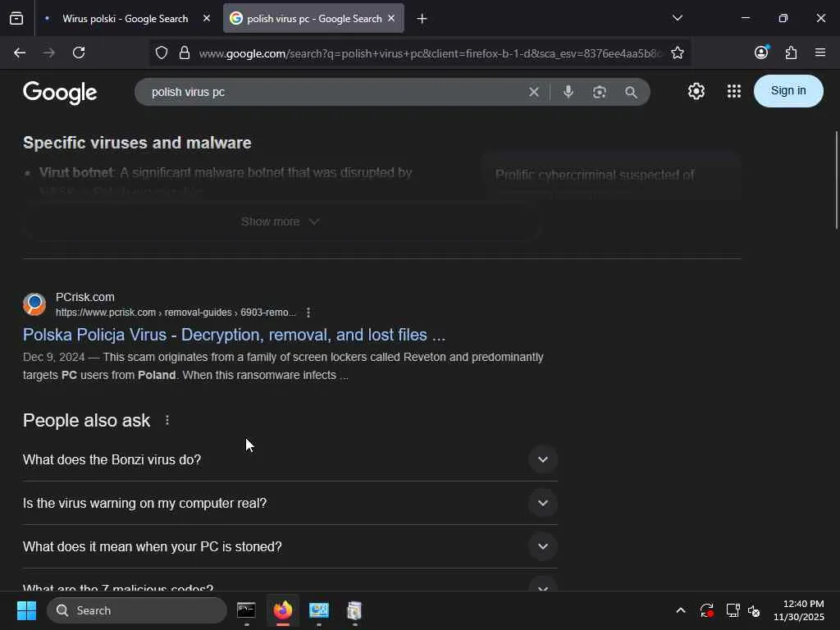Show hidden system tray icons
This screenshot has width=840, height=630.
(x=680, y=610)
